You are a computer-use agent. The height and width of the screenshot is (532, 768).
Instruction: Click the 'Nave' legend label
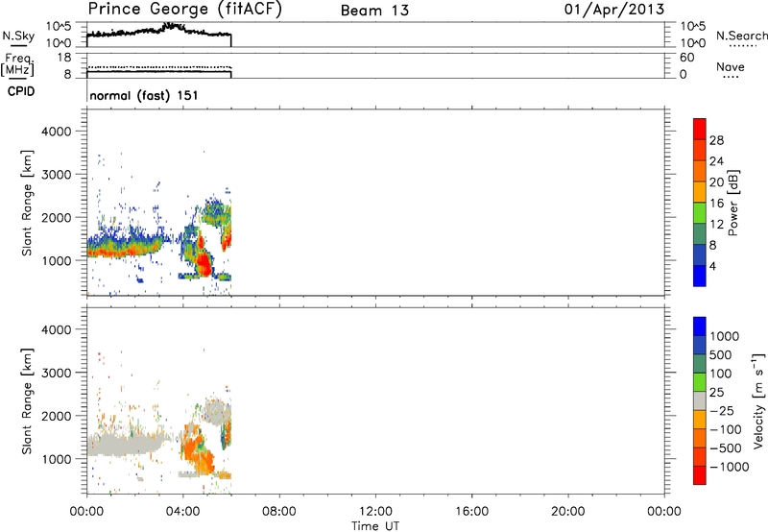pos(731,66)
